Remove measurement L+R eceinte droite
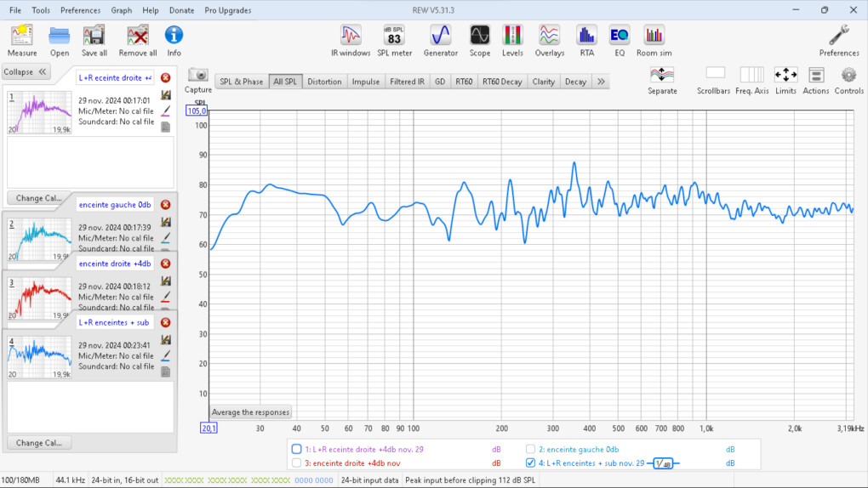 (166, 78)
